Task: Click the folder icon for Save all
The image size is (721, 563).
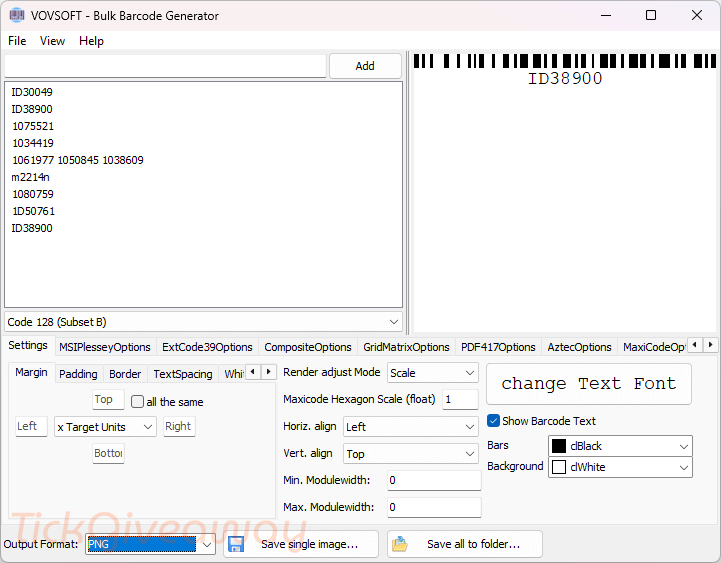Action: tap(400, 544)
